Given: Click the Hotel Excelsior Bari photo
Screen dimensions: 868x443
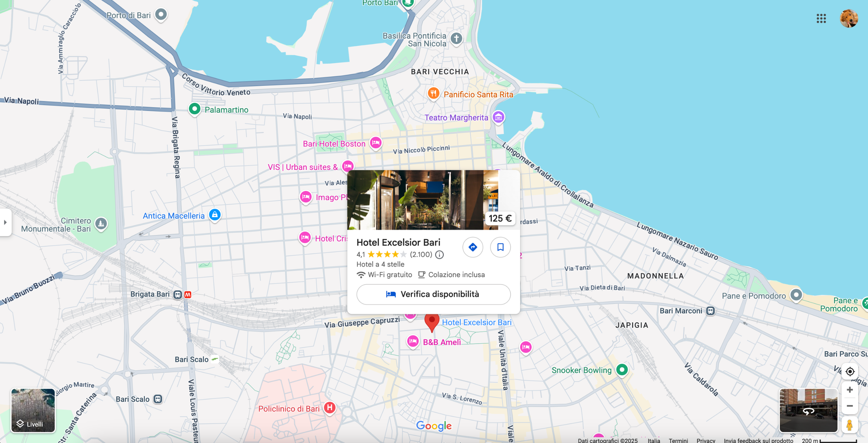Looking at the screenshot, I should [x=422, y=200].
